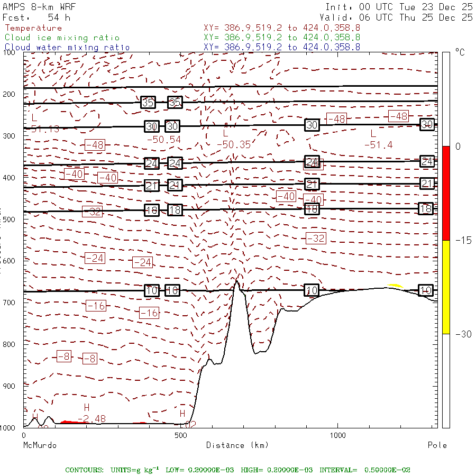Click the green XY coordinates line
Viewport: 476px width, 476px height.
coord(282,38)
